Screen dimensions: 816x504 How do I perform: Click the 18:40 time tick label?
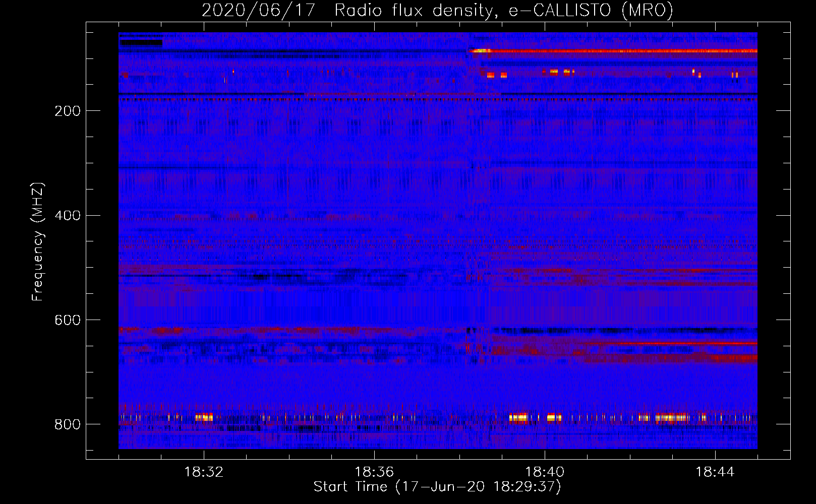545,472
